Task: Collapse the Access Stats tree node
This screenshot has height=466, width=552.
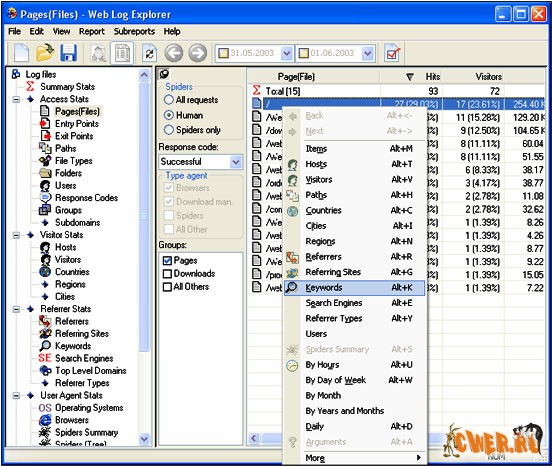Action: 16,99
